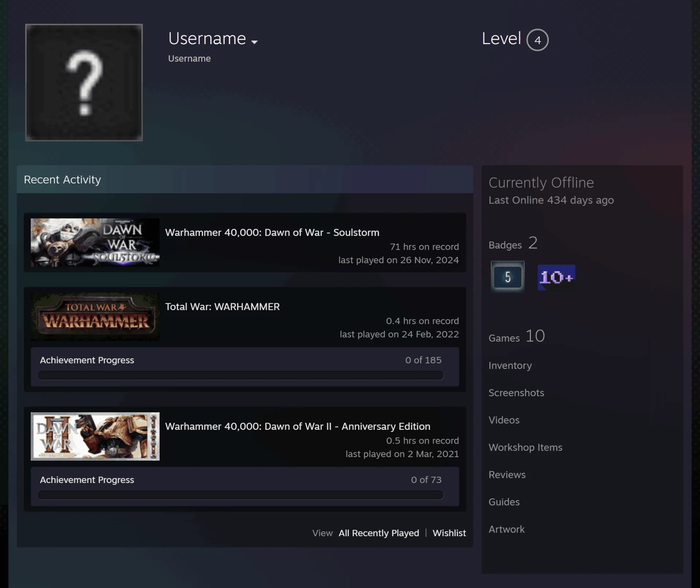The image size is (700, 588).
Task: Open the Workshop Items link
Action: click(x=525, y=447)
